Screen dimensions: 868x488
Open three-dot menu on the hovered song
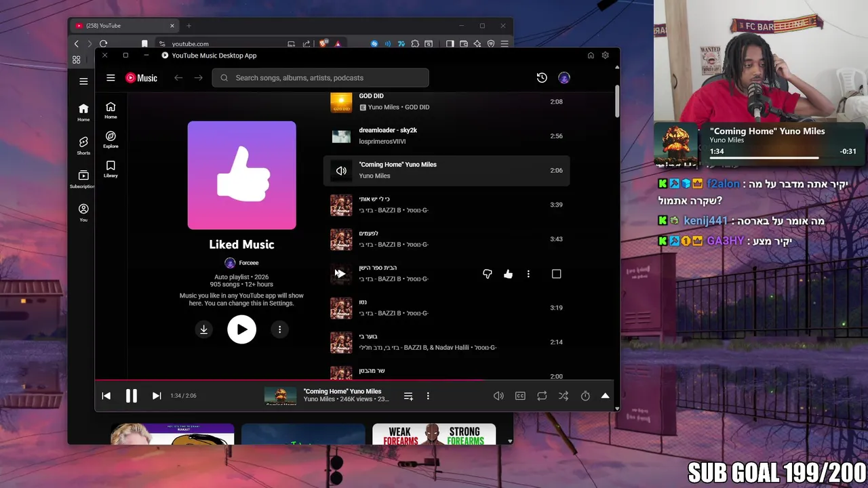[x=528, y=274]
